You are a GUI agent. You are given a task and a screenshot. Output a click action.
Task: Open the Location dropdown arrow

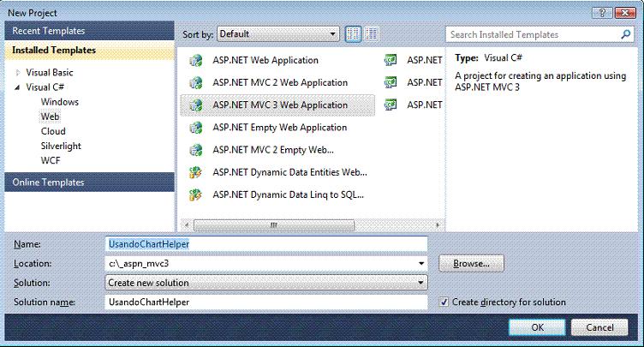click(421, 264)
